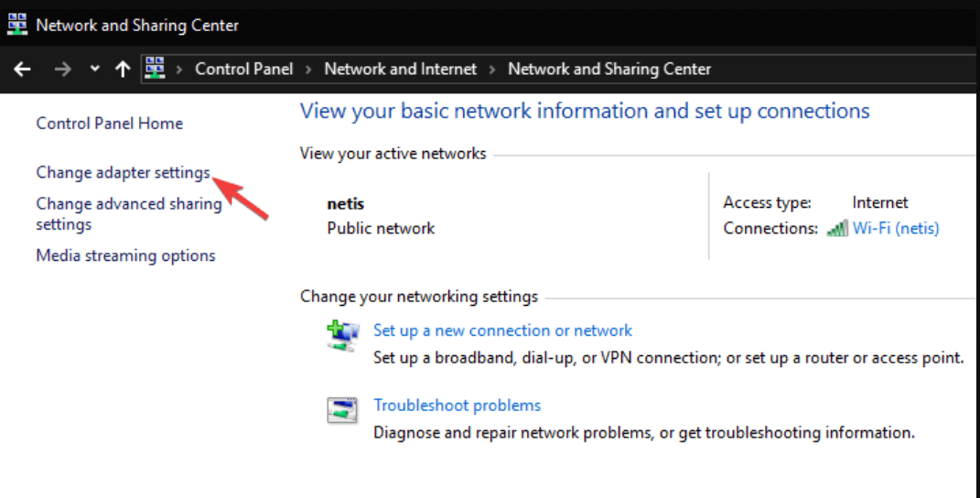This screenshot has width=980, height=498.
Task: Expand the chevron after Network and Internet
Action: pyautogui.click(x=492, y=70)
